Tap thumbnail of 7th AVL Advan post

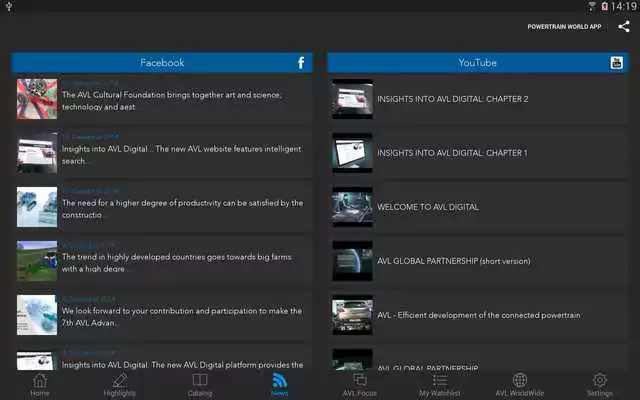[37, 315]
